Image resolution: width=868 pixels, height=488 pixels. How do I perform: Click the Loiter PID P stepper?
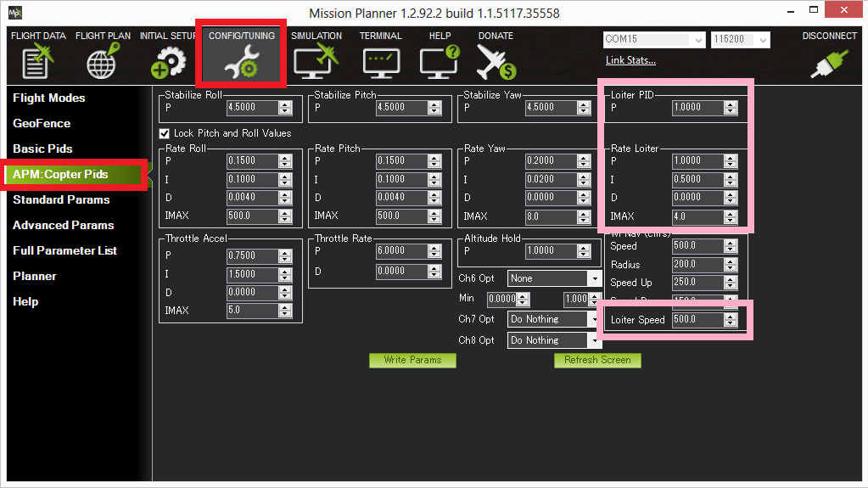coord(731,108)
